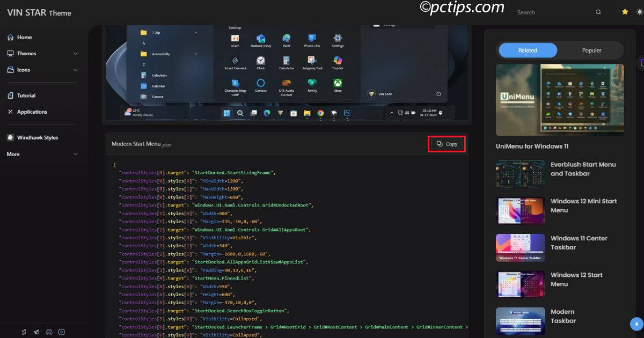Open the Modern Taskbar title link
Image resolution: width=644 pixels, height=338 pixels.
[x=563, y=316]
